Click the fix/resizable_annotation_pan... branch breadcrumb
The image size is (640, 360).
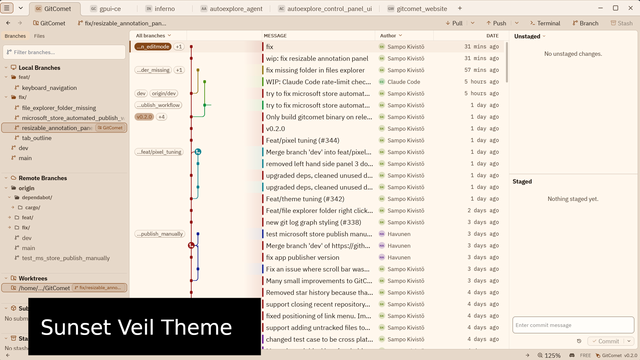point(122,23)
